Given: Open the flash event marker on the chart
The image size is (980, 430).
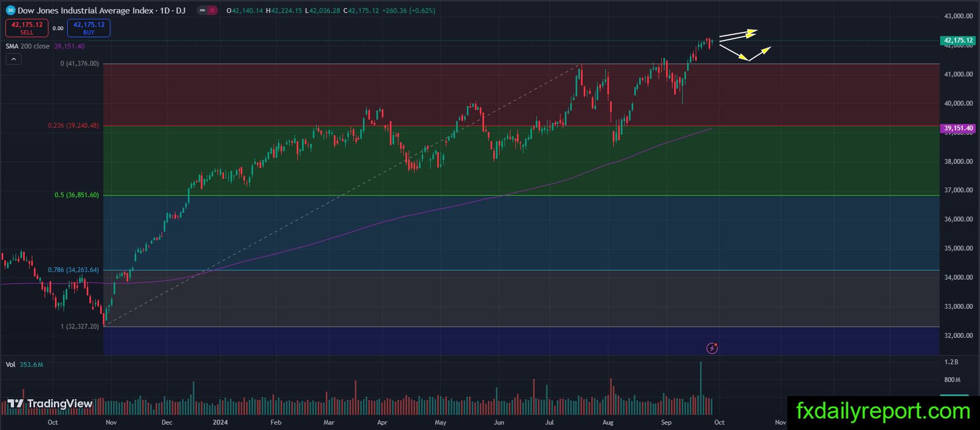Looking at the screenshot, I should click(x=712, y=348).
